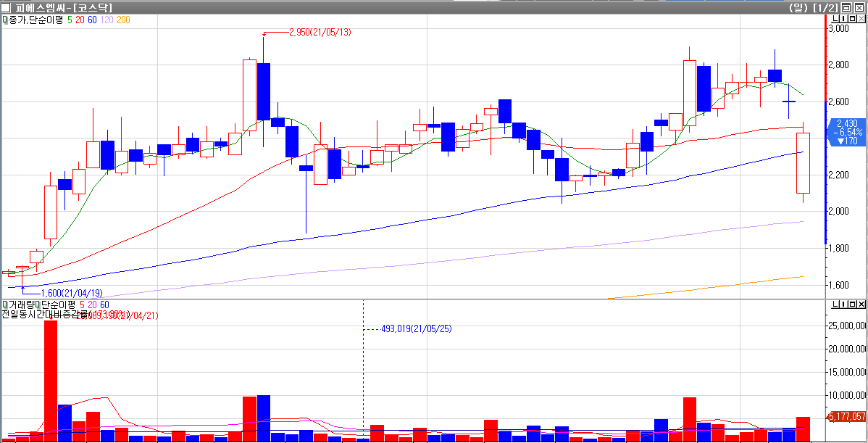
Task: Click the L button on price pane
Action: pos(835,20)
